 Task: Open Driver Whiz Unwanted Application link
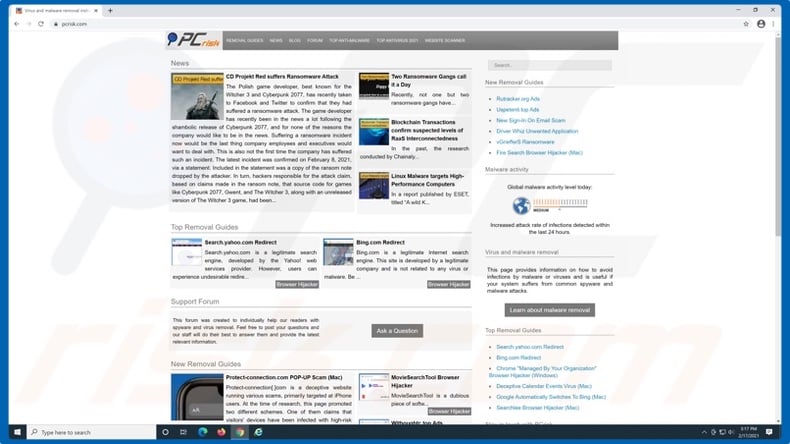pyautogui.click(x=537, y=131)
